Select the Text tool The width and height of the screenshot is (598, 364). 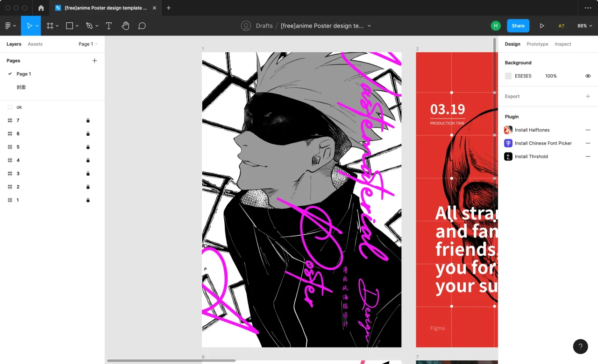click(109, 26)
